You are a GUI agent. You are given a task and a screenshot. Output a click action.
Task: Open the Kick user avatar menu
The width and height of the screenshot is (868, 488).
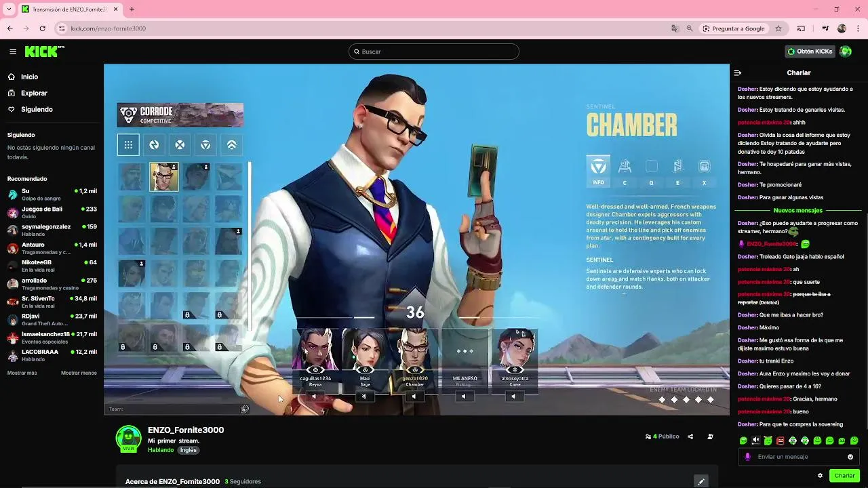point(845,52)
